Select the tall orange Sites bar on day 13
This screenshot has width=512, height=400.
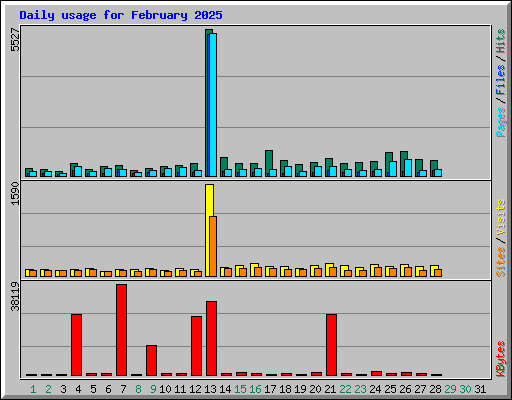[x=213, y=246]
